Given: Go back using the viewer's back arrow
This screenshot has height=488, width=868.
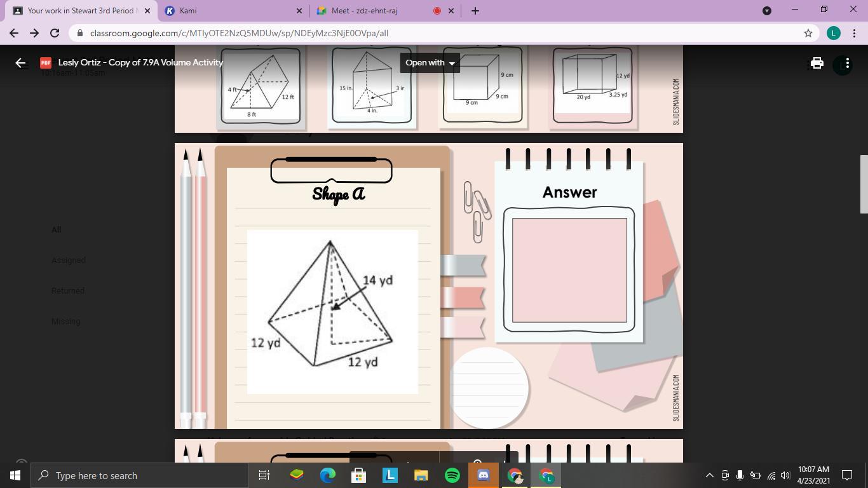Looking at the screenshot, I should [x=20, y=62].
